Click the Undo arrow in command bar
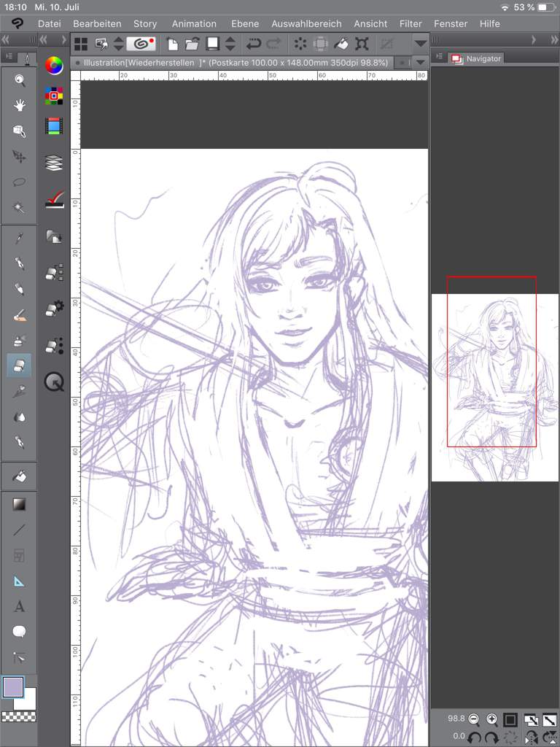Viewport: 560px width, 747px height. [253, 44]
